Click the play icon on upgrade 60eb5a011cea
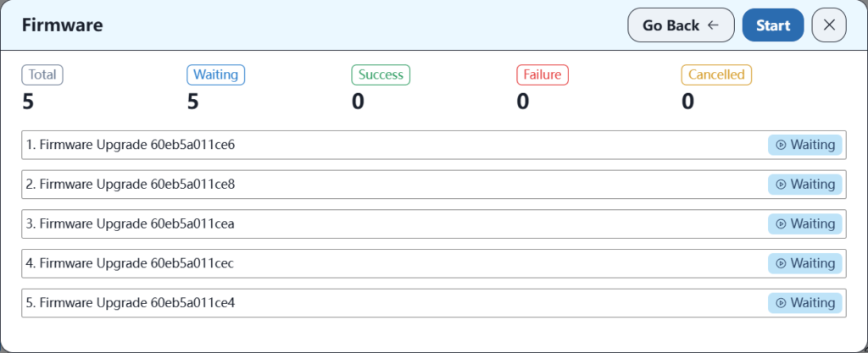 (781, 224)
